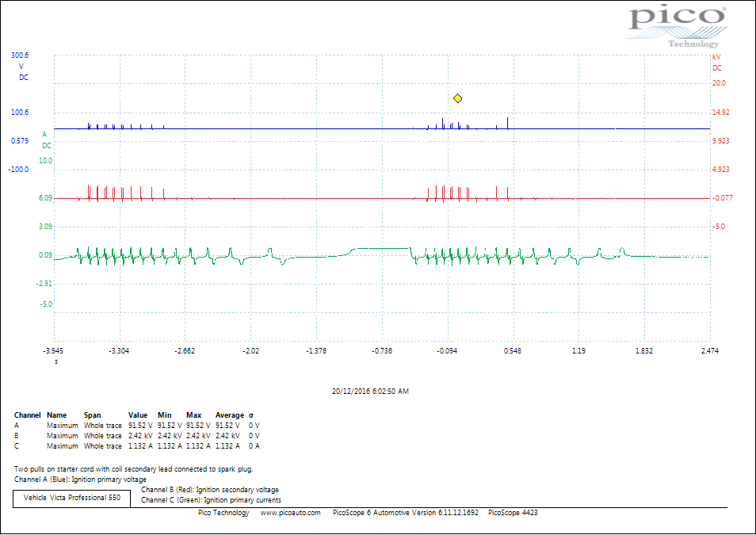Click the -3.945 time axis label
The image size is (756, 535).
[x=53, y=350]
